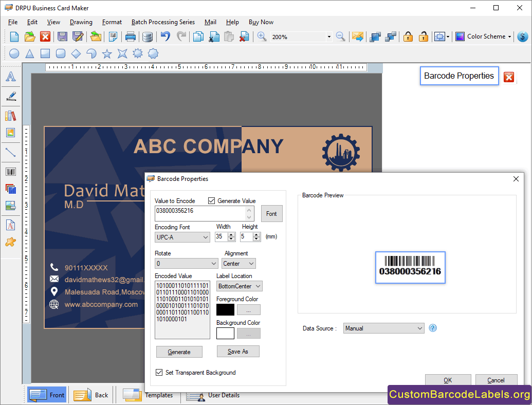
Task: Open the Help menu
Action: coord(232,22)
